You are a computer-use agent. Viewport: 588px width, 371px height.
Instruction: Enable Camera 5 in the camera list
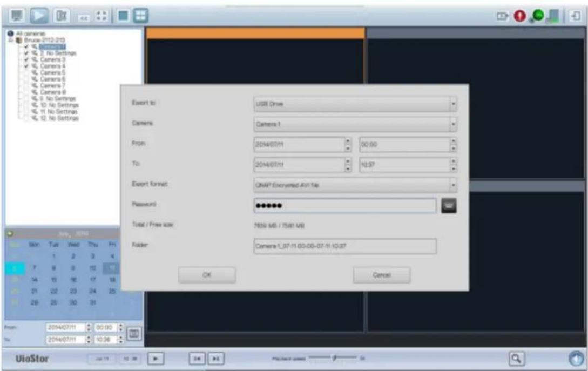coord(26,72)
